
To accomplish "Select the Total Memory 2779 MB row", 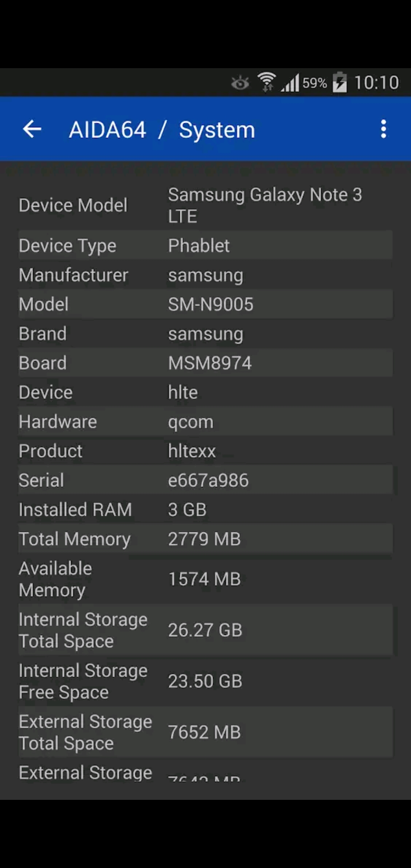I will point(205,539).
